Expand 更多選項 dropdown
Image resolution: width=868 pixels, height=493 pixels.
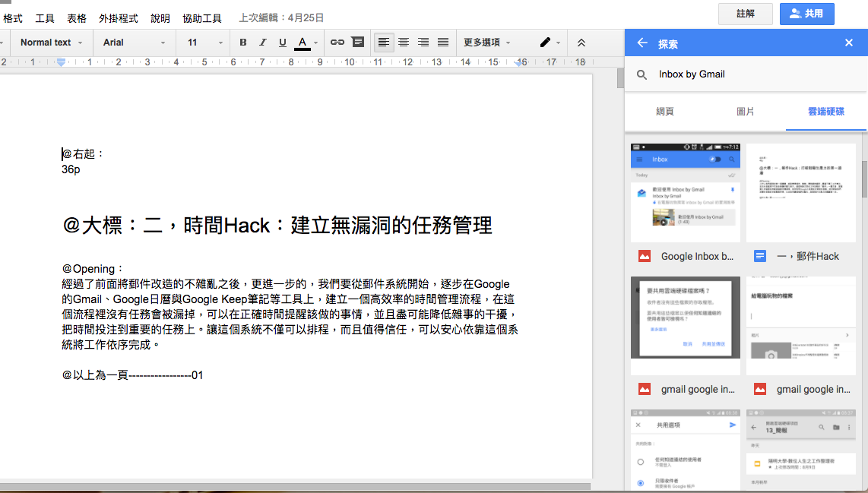point(486,42)
